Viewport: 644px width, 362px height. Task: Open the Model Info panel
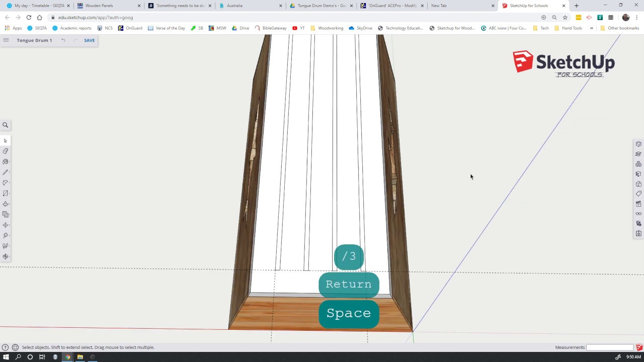click(x=638, y=224)
